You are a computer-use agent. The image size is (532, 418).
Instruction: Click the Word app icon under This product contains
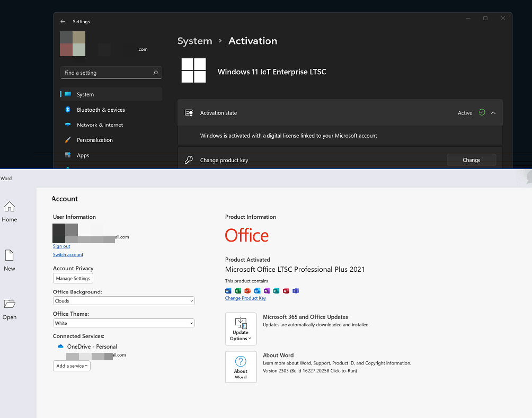click(x=228, y=291)
